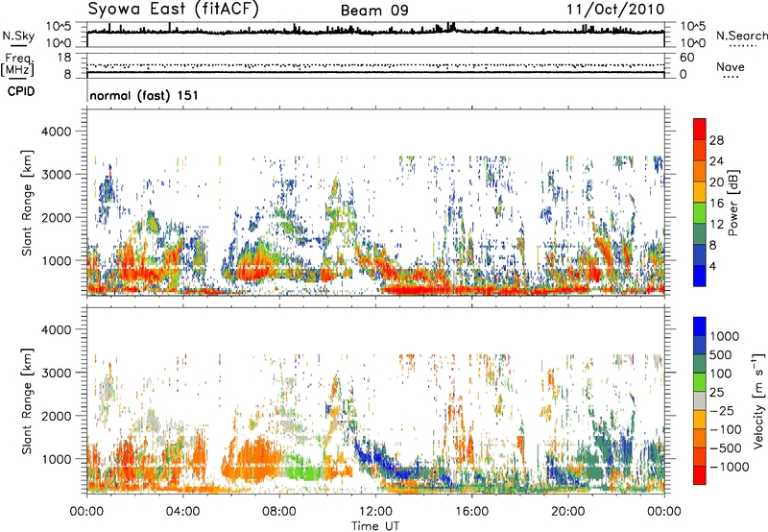Click the red top segment of Power colorbar
This screenshot has width=768, height=532.
click(x=700, y=130)
